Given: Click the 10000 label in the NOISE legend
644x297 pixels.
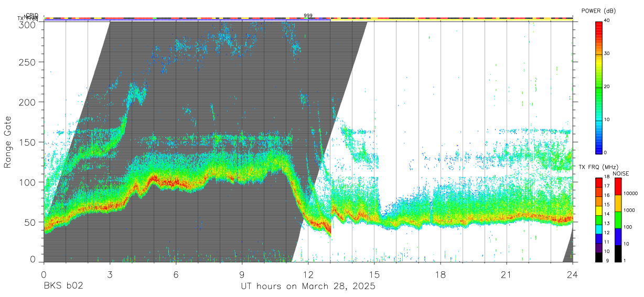Looking at the screenshot, I should click(630, 194).
